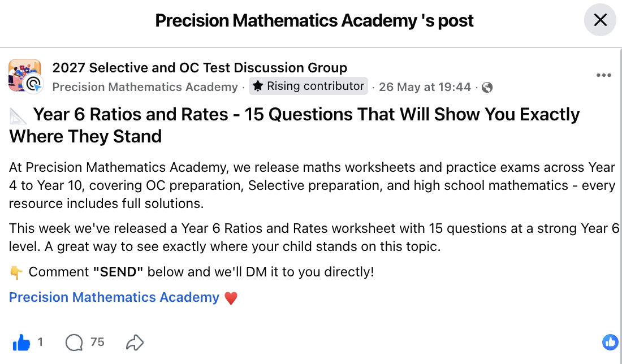The height and width of the screenshot is (364, 622).
Task: Click the pointing hand emoji before Comment
Action: point(16,272)
